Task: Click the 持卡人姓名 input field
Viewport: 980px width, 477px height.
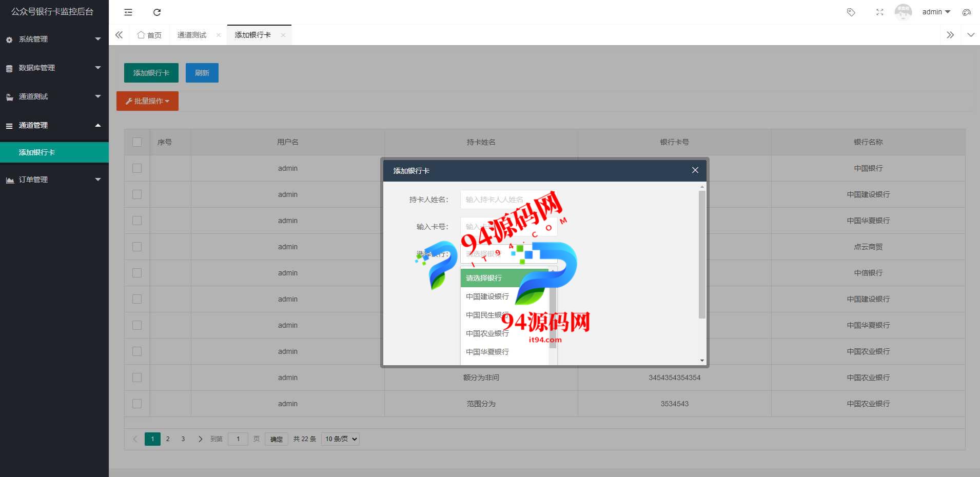Action: pos(509,200)
